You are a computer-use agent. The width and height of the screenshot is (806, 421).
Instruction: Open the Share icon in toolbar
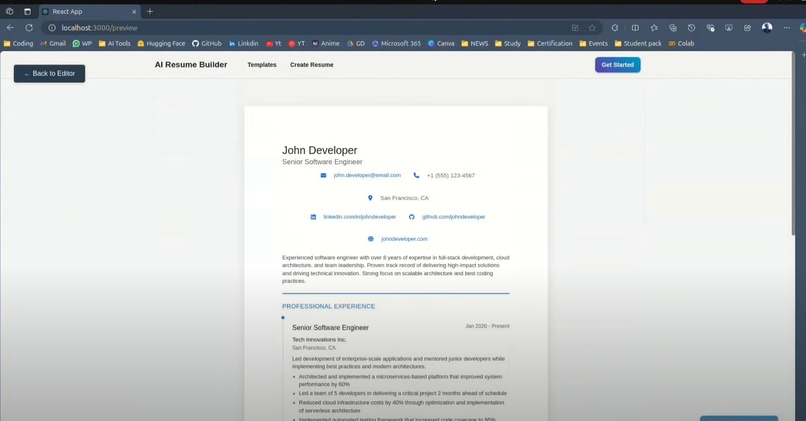pos(747,28)
